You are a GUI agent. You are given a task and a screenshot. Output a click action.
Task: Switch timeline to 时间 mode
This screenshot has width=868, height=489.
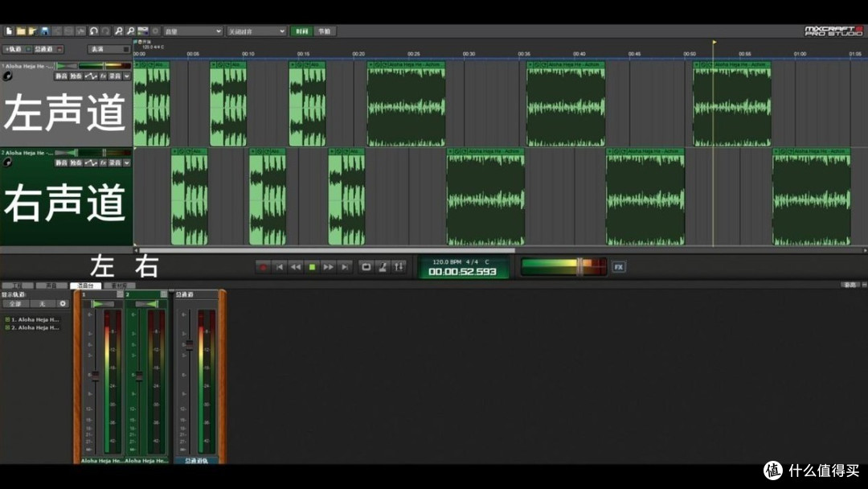301,31
